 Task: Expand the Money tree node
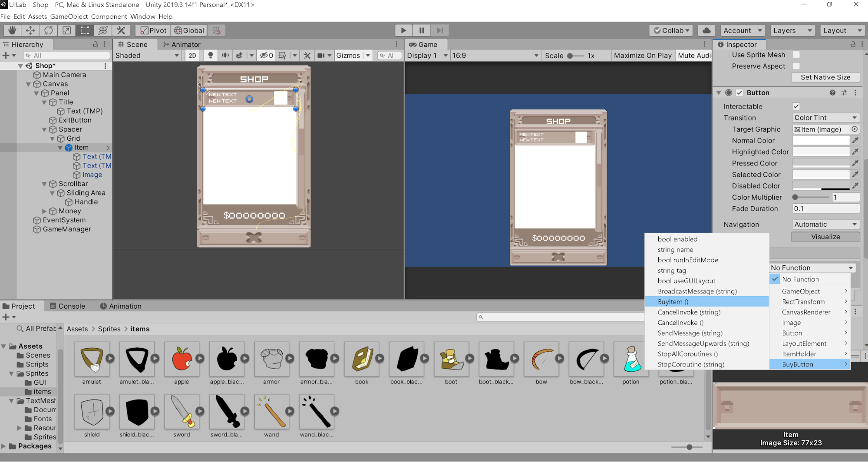pos(44,211)
